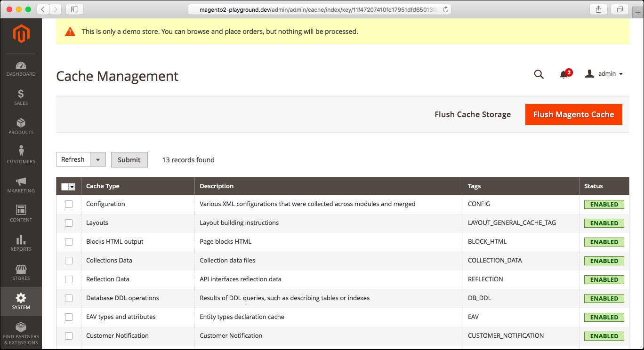This screenshot has width=644, height=350.
Task: Click the Cache Management page heading
Action: coord(117,76)
